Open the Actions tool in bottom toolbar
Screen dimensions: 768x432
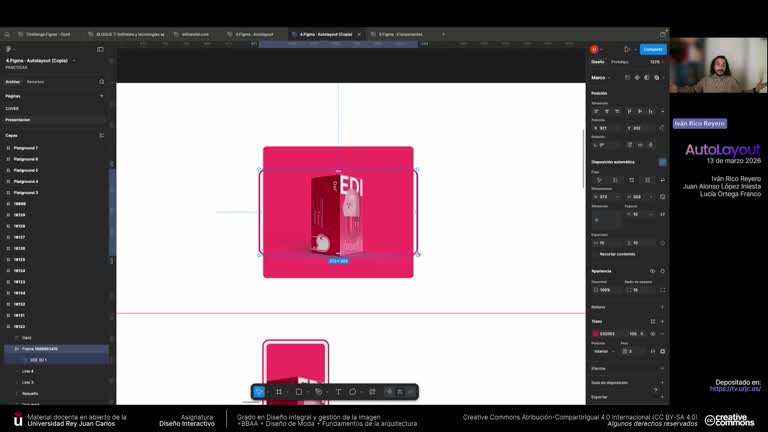372,392
